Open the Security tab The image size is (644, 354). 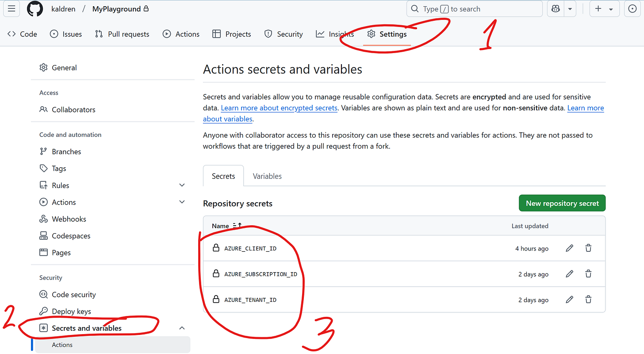tap(284, 34)
